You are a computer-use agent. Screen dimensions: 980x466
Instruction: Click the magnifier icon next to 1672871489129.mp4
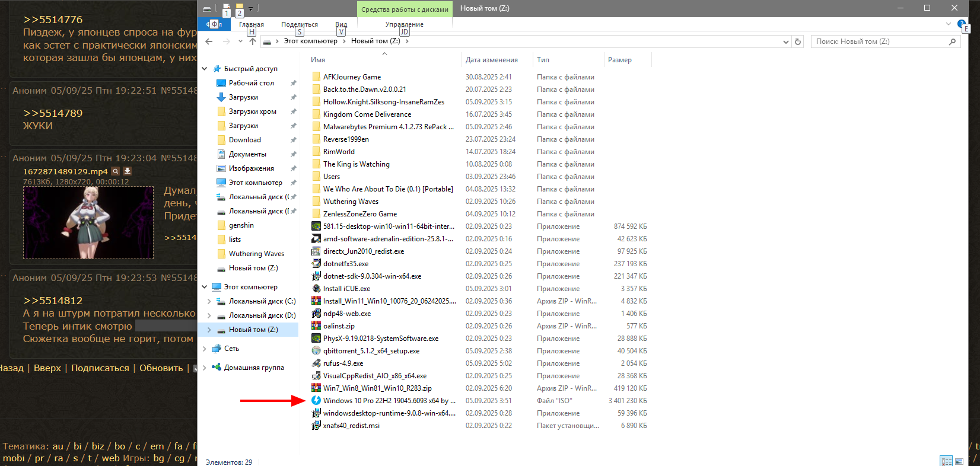tap(116, 171)
